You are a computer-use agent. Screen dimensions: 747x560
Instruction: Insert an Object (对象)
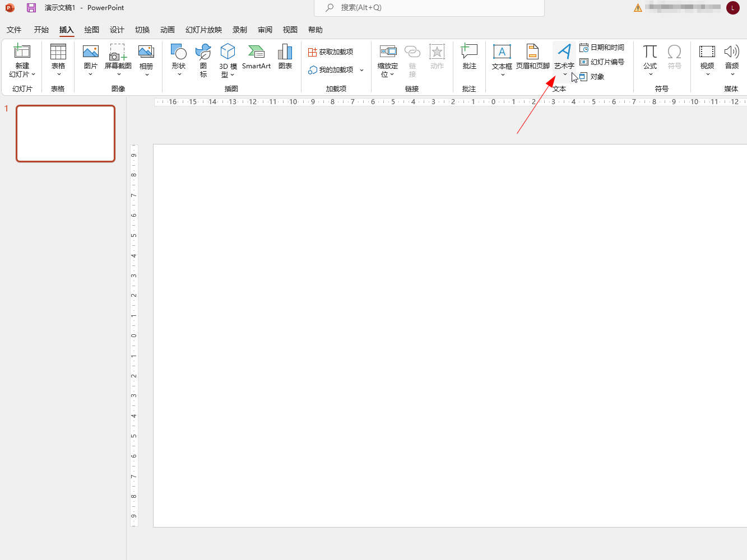[x=592, y=77]
